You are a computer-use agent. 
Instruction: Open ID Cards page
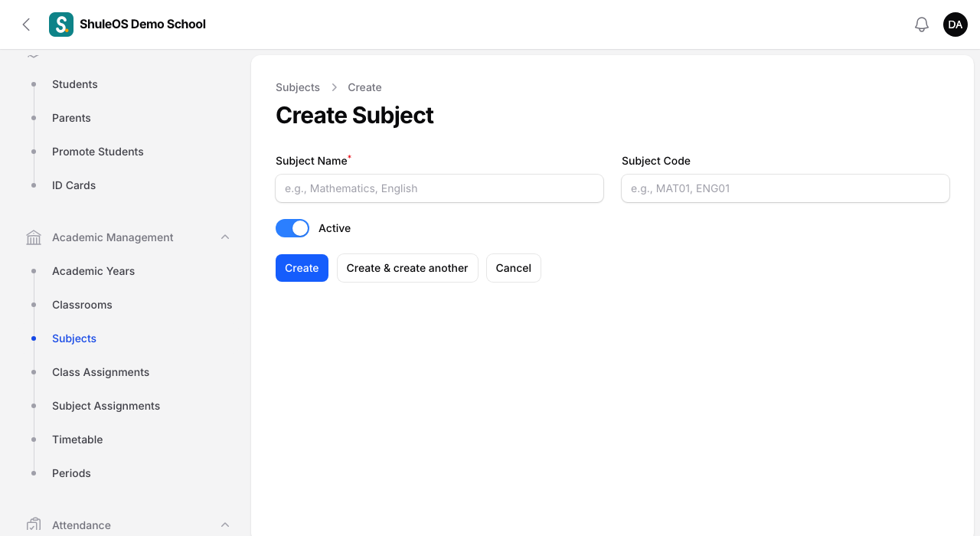pos(74,185)
